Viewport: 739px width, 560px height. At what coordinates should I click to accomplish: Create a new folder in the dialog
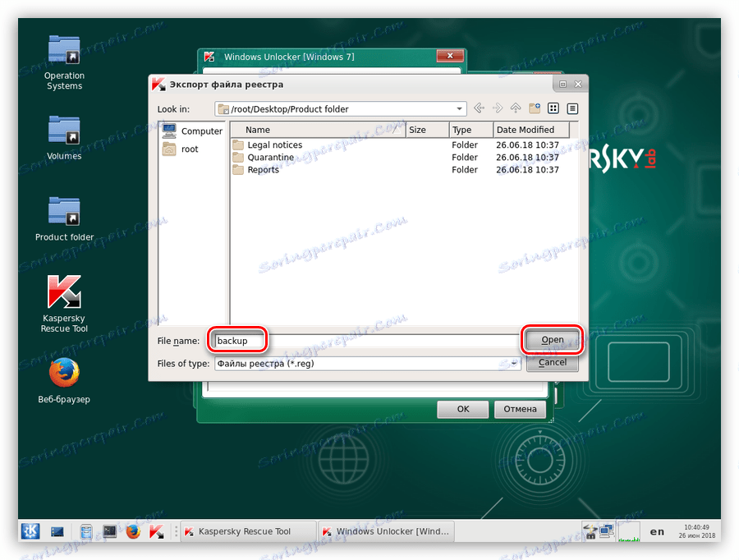click(x=534, y=108)
